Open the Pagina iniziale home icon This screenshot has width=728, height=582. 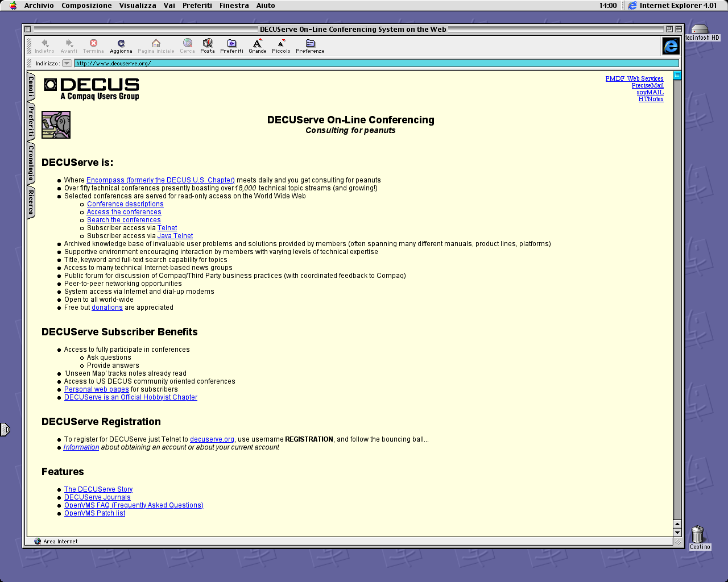pos(156,43)
